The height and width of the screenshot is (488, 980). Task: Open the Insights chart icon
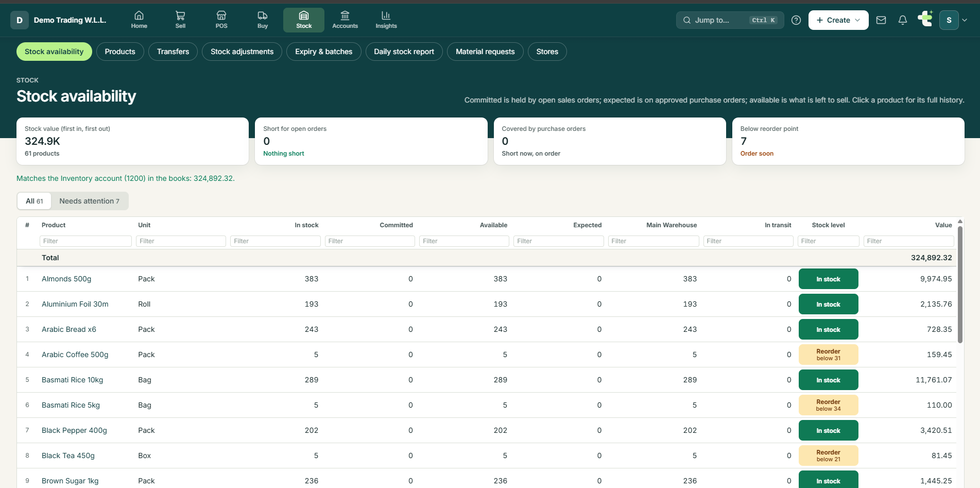coord(386,20)
